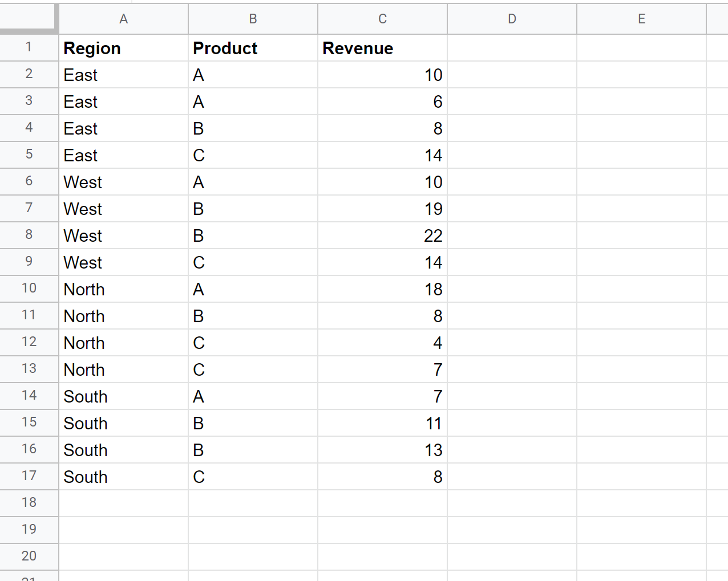Select the South cell in row 17
728x581 pixels.
123,477
